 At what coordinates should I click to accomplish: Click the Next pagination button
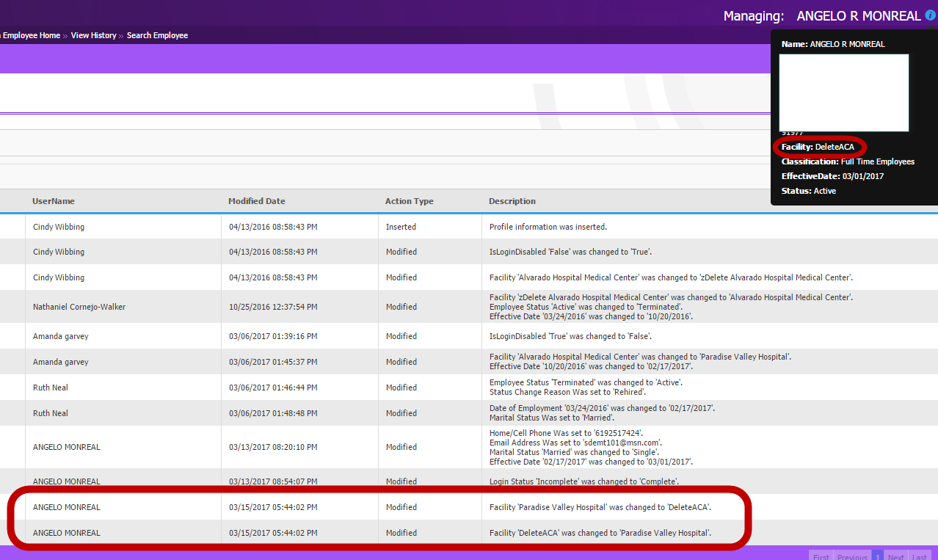click(895, 556)
